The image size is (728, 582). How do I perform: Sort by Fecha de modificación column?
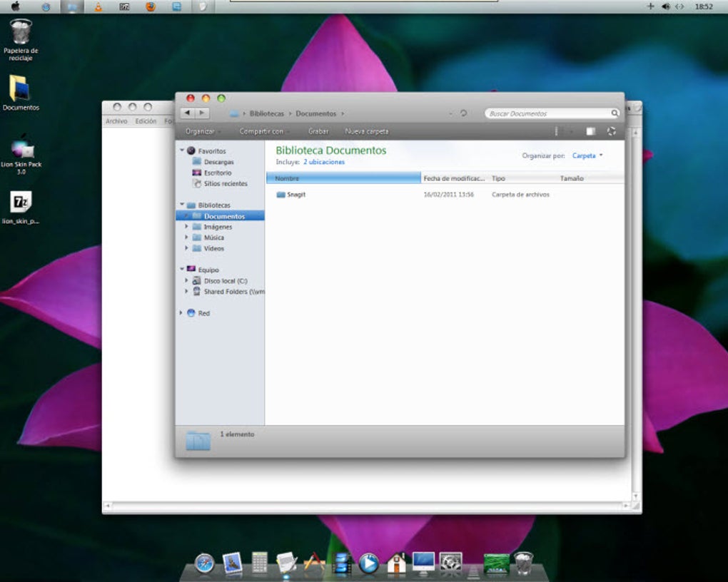tap(455, 178)
